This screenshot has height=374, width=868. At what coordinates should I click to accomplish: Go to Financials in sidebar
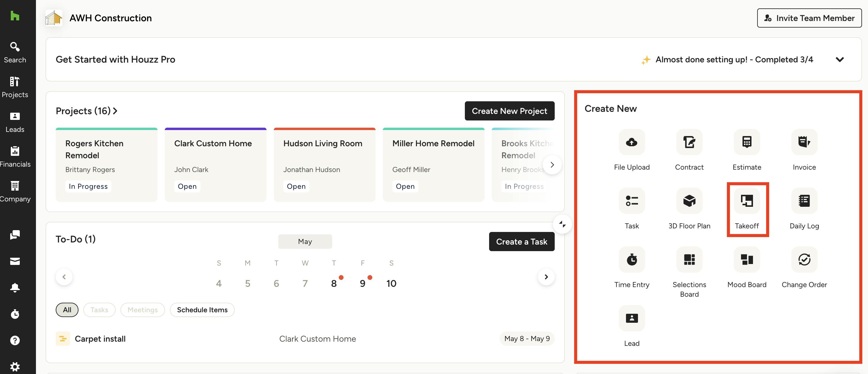(x=15, y=156)
